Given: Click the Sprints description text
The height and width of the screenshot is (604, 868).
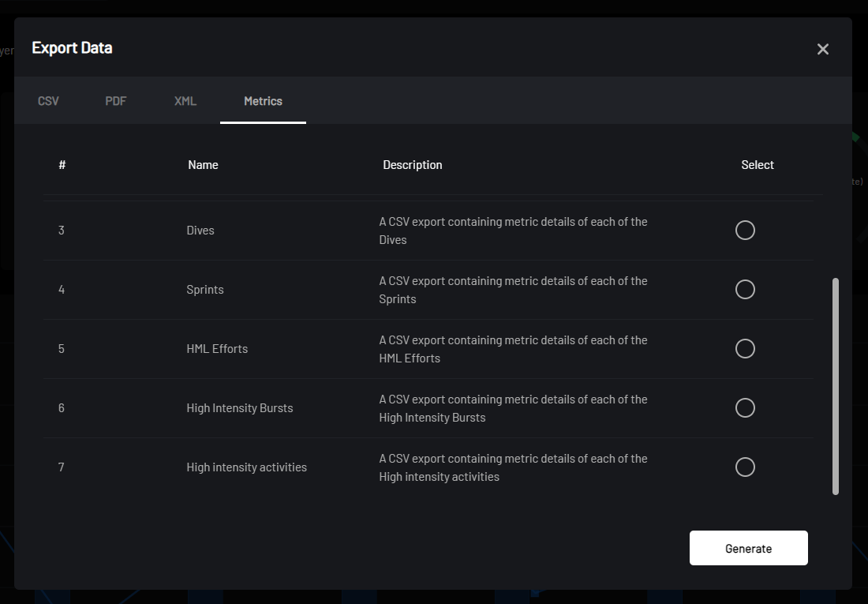Looking at the screenshot, I should [x=513, y=290].
